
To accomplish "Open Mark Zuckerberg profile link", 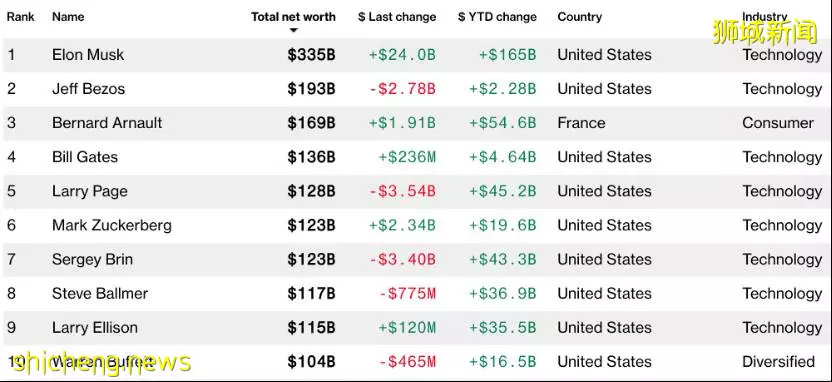I will tap(112, 225).
